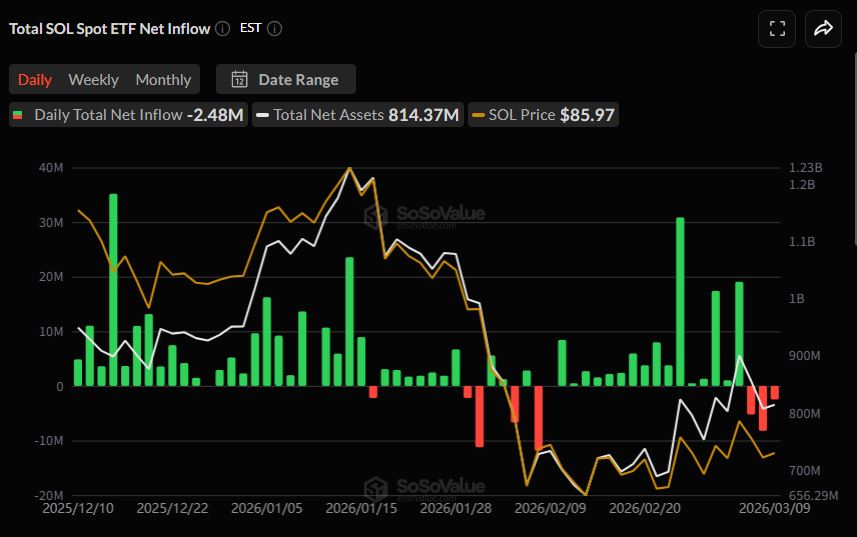Click the SoSoValue watermark logo above the chart center
The height and width of the screenshot is (537, 857).
[x=376, y=215]
